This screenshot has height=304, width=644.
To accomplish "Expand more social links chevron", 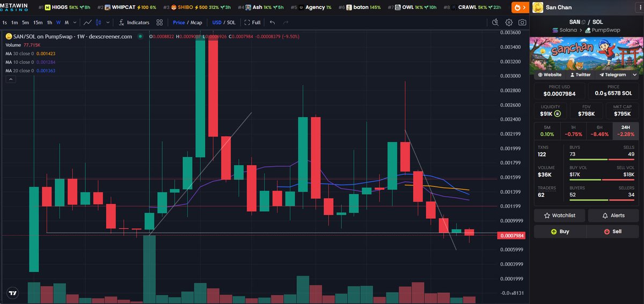I will (x=635, y=75).
